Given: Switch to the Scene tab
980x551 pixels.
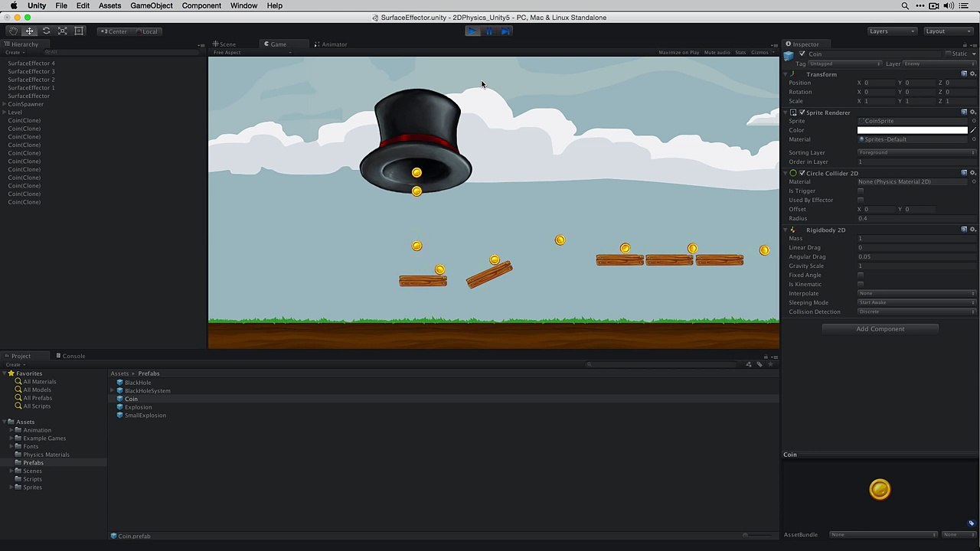Looking at the screenshot, I should [x=224, y=44].
